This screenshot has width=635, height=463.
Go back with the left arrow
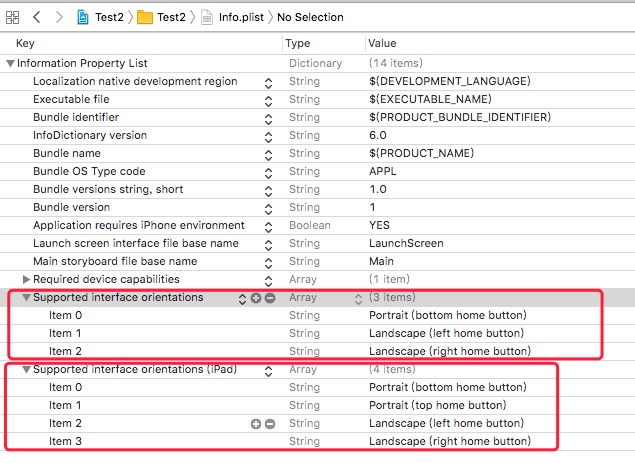click(37, 17)
